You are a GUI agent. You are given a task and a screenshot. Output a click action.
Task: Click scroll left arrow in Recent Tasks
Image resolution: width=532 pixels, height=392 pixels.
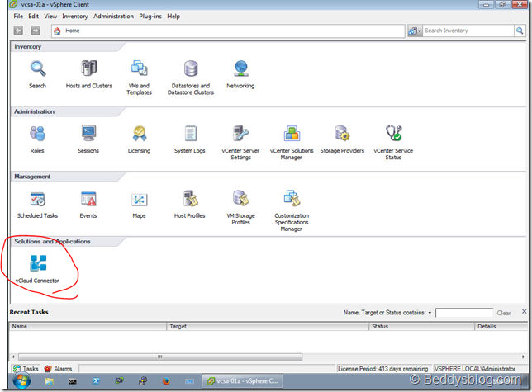point(13,357)
